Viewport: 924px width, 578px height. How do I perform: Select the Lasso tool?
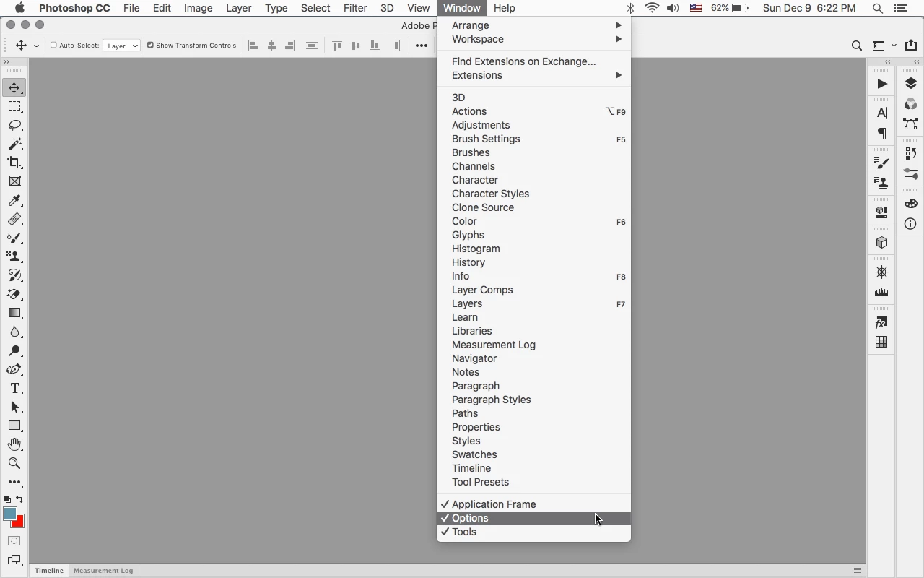click(x=14, y=125)
